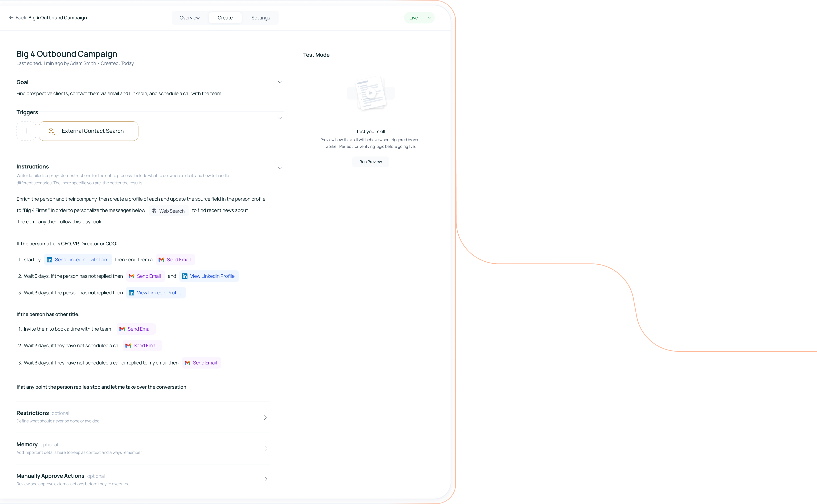Switch to the Overview tab
The height and width of the screenshot is (504, 817).
[x=189, y=18]
